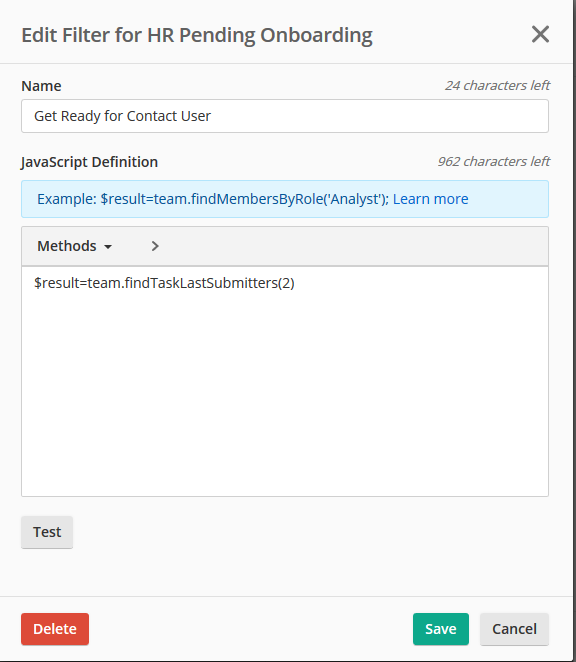The width and height of the screenshot is (576, 662).
Task: Click the small caret beside Methods
Action: 108,247
